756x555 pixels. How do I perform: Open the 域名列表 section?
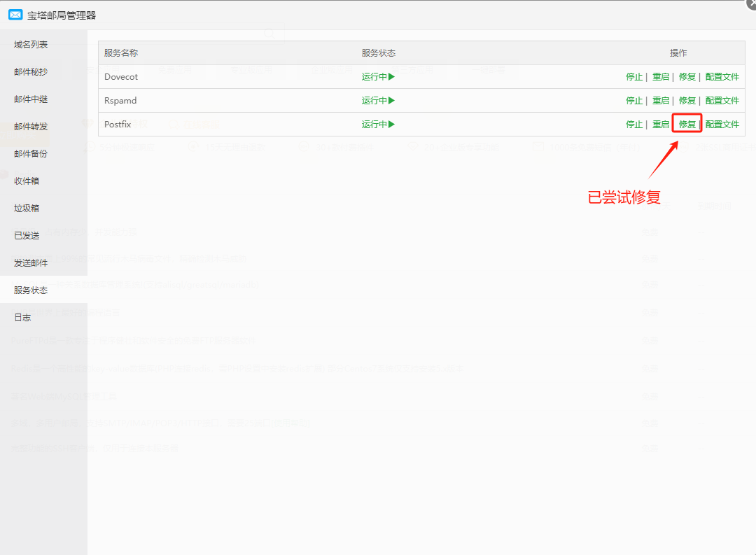[x=31, y=44]
